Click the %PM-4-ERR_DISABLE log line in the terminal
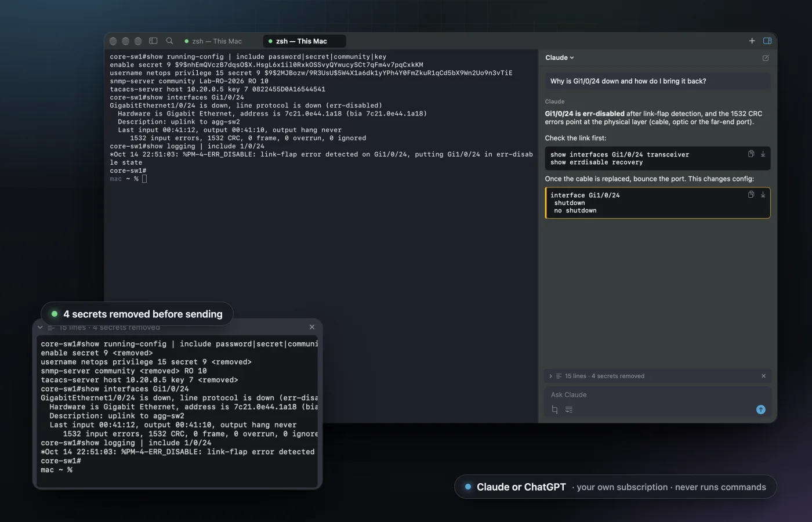 pyautogui.click(x=321, y=158)
